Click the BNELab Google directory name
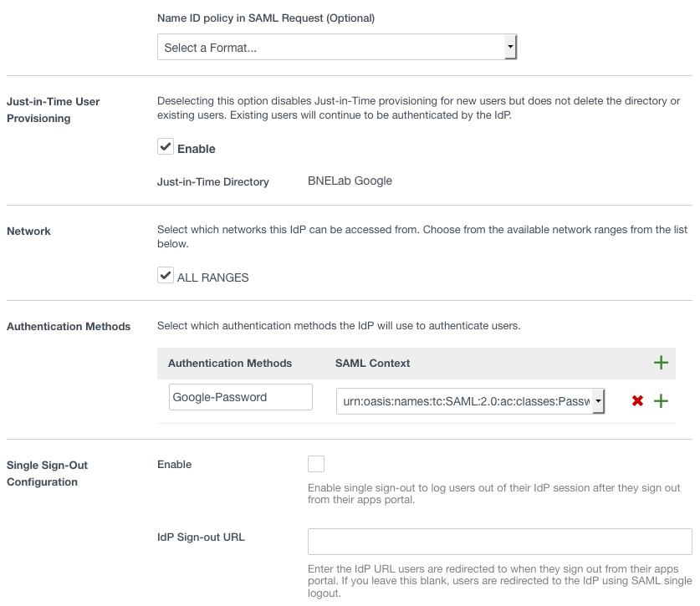 350,181
